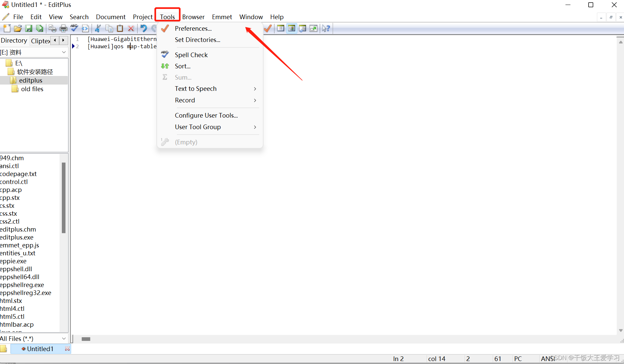Screen dimensions: 624x364
Task: Select emmet_epp.js in file list
Action: pyautogui.click(x=20, y=245)
